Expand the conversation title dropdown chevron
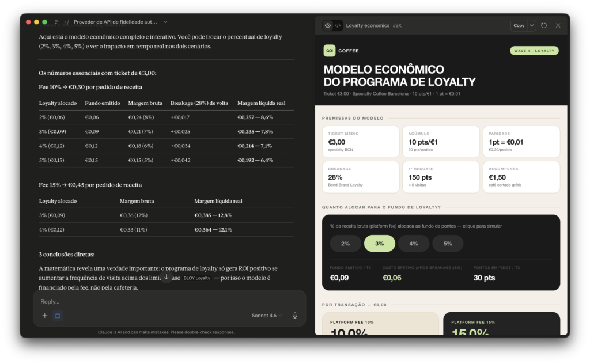This screenshot has height=364, width=590. (x=165, y=22)
